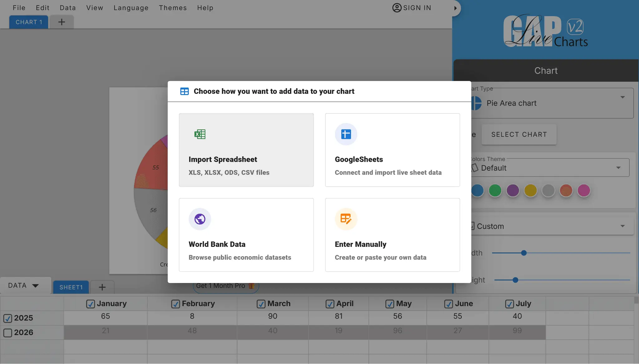Toggle the July column checkbox

[510, 304]
